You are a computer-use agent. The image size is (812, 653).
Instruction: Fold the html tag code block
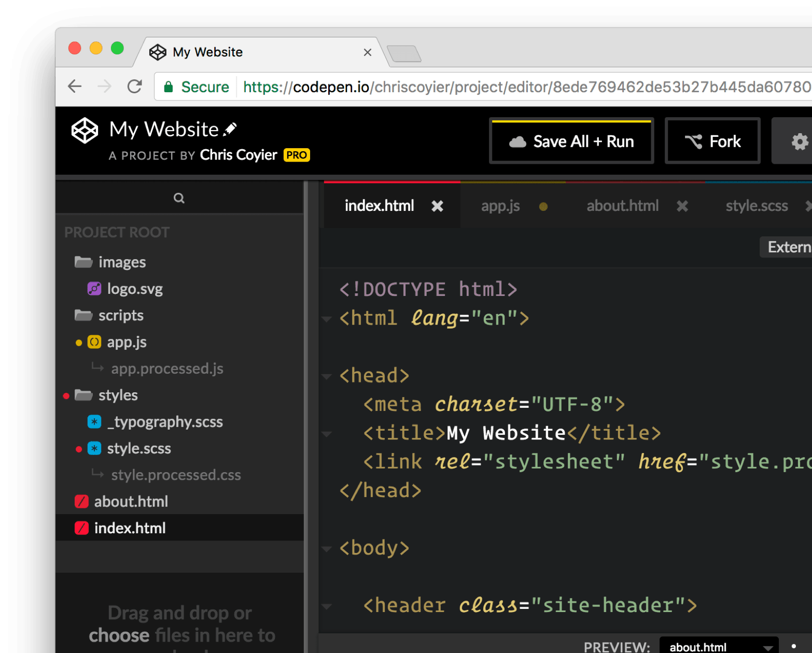[x=327, y=319]
